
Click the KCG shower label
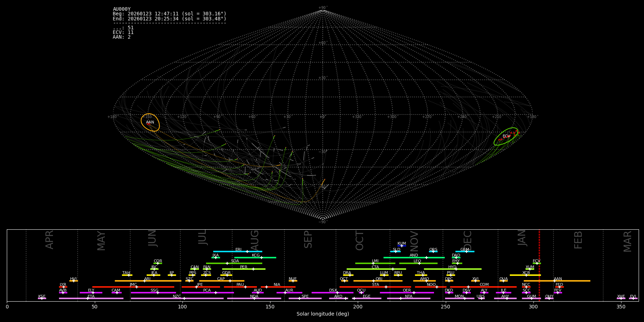(256, 255)
